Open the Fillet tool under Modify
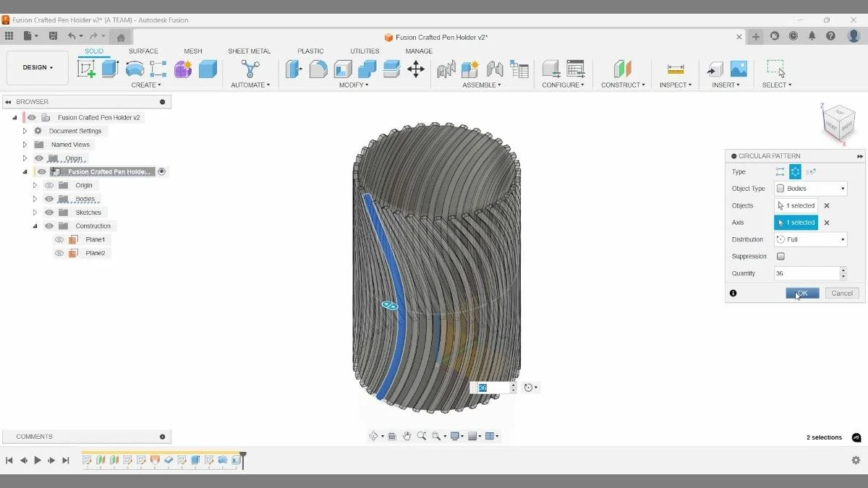The width and height of the screenshot is (868, 488). coord(318,69)
